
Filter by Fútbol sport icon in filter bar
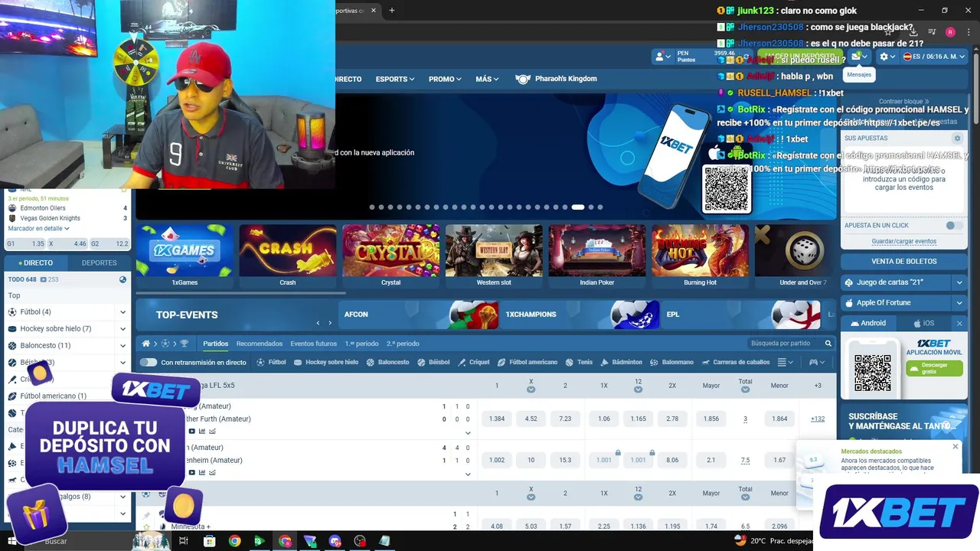271,362
